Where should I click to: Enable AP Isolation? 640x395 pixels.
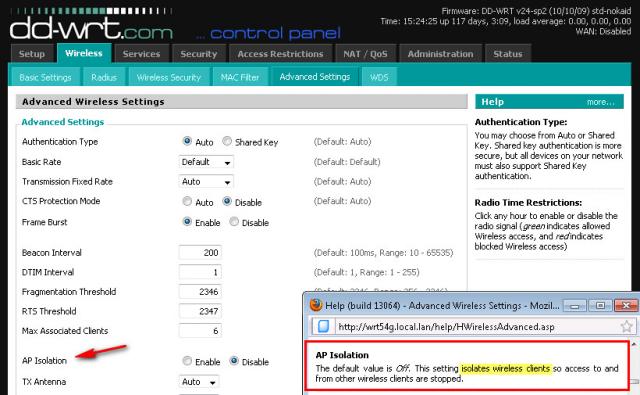(x=187, y=361)
